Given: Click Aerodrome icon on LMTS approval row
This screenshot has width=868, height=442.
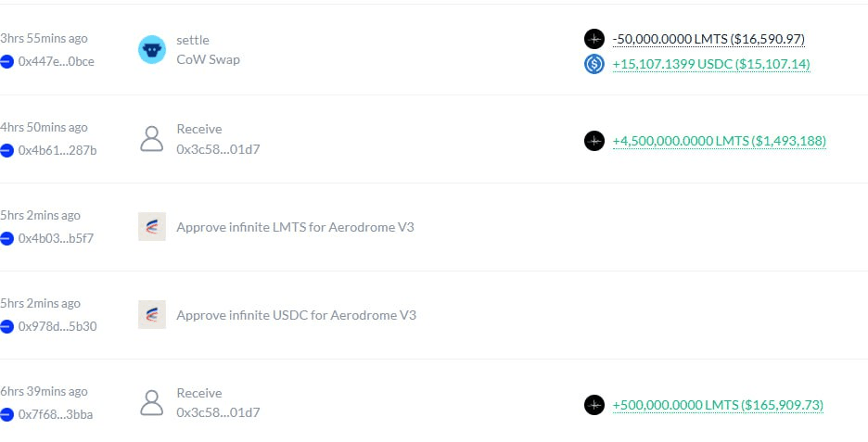Looking at the screenshot, I should click(151, 227).
